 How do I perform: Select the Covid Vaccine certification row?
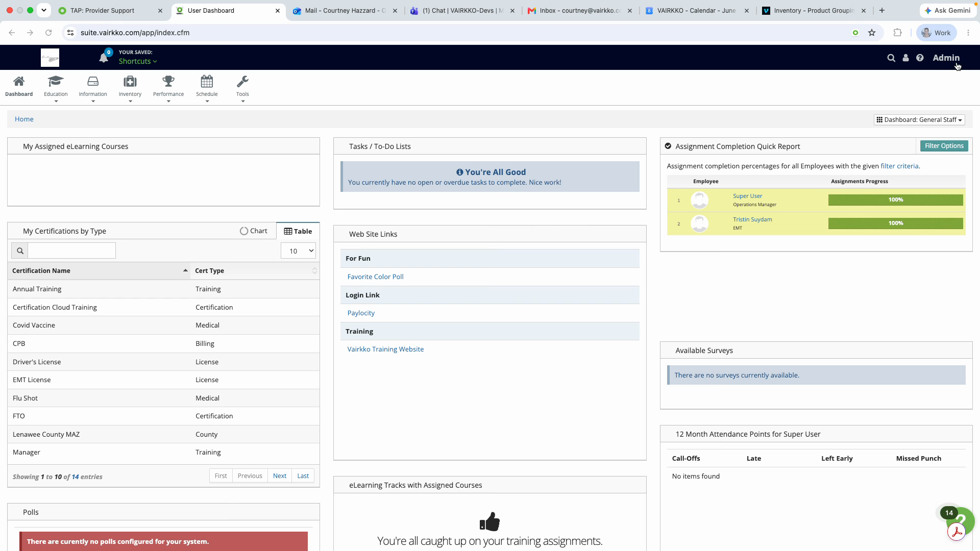click(163, 325)
